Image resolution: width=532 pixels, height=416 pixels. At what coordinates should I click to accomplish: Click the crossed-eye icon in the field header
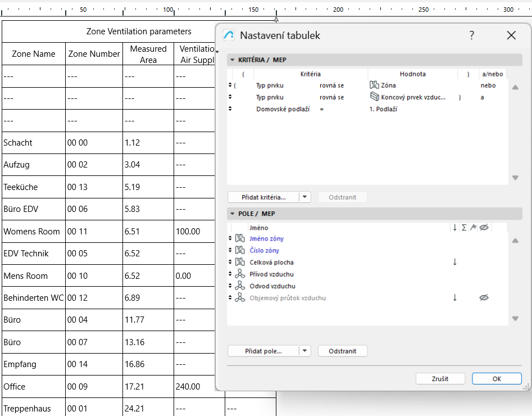point(484,227)
